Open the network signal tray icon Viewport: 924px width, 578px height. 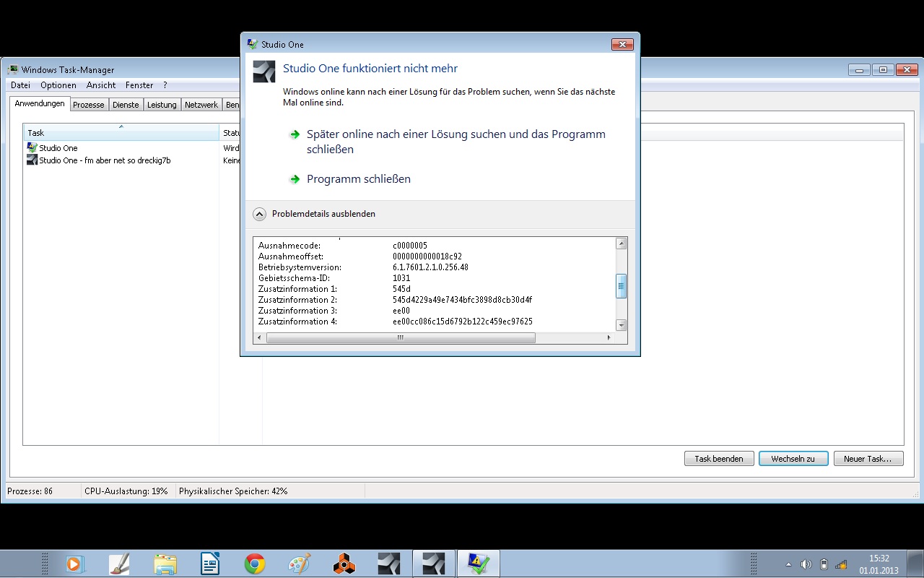[841, 564]
